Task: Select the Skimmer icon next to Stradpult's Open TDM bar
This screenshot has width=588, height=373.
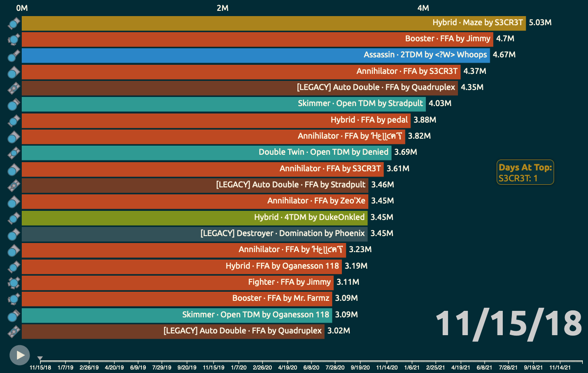Action: (13, 104)
